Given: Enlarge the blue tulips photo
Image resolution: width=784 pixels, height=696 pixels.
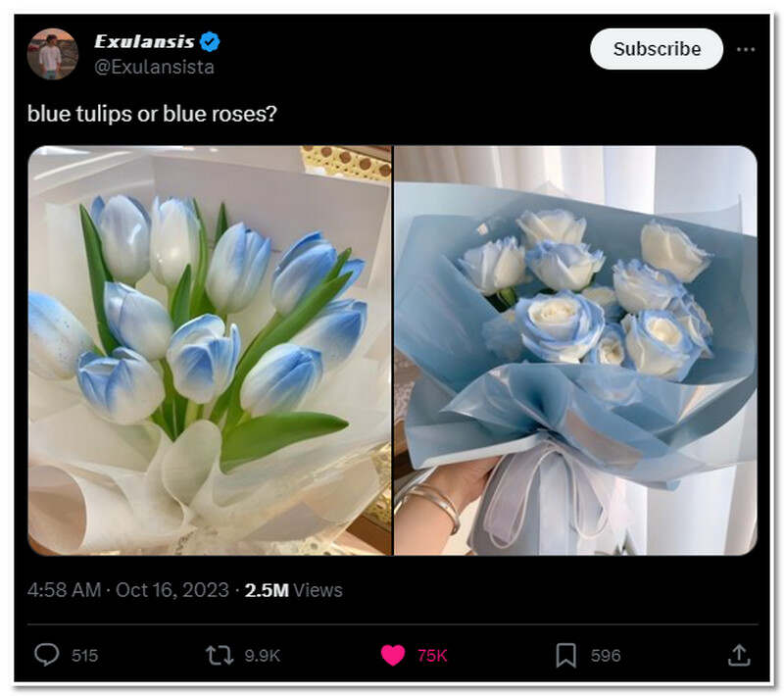Looking at the screenshot, I should pos(210,351).
